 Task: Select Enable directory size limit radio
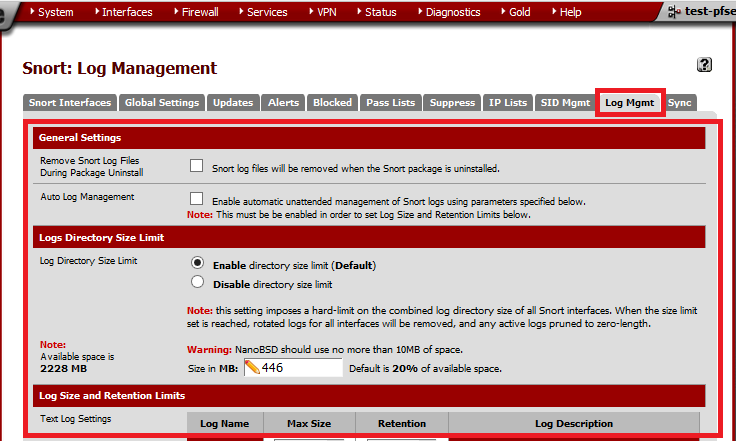[x=198, y=264]
